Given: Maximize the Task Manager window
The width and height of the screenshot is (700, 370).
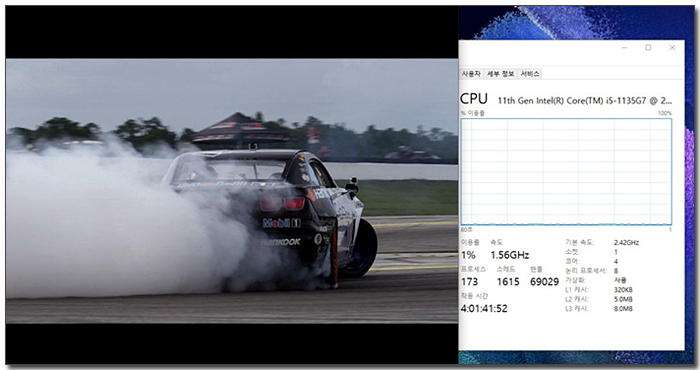Looking at the screenshot, I should (648, 48).
